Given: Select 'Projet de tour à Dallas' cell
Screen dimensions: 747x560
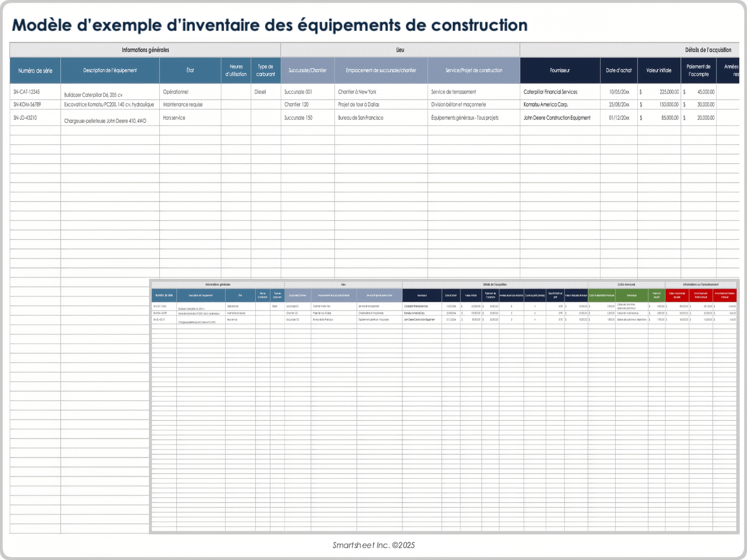Looking at the screenshot, I should click(381, 105).
